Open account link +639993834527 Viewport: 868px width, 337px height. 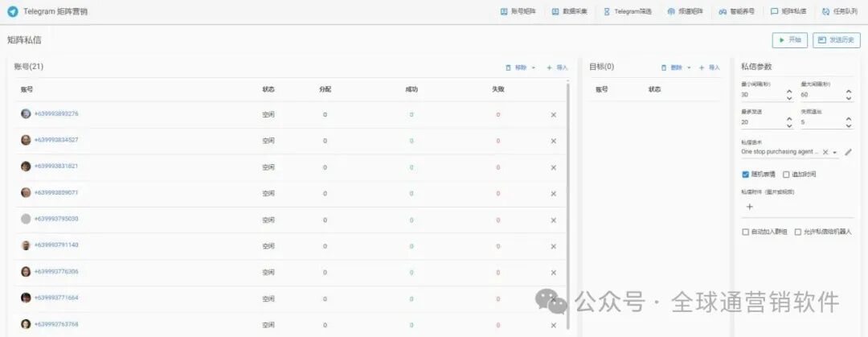pos(56,140)
